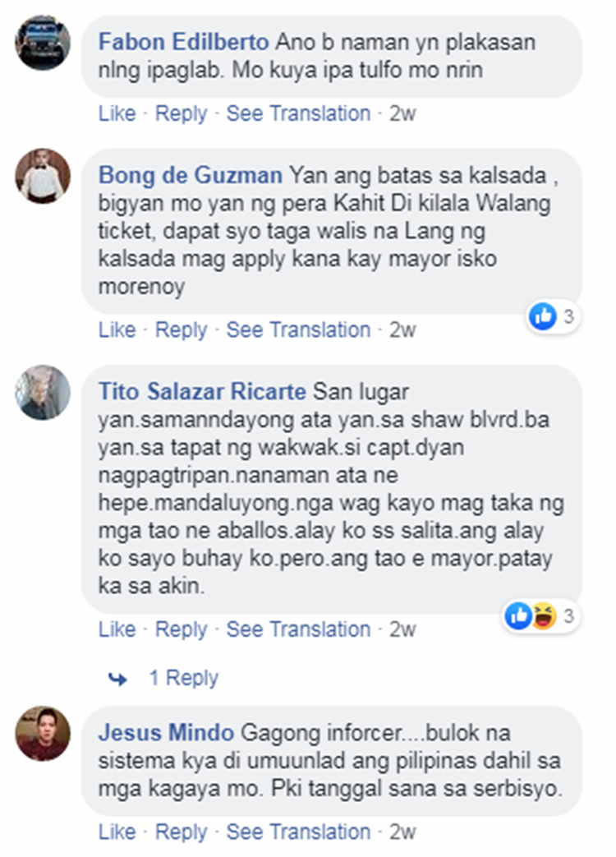The width and height of the screenshot is (616, 857).
Task: See Translation of Tito Salazar Ricarte's comment
Action: [298, 629]
